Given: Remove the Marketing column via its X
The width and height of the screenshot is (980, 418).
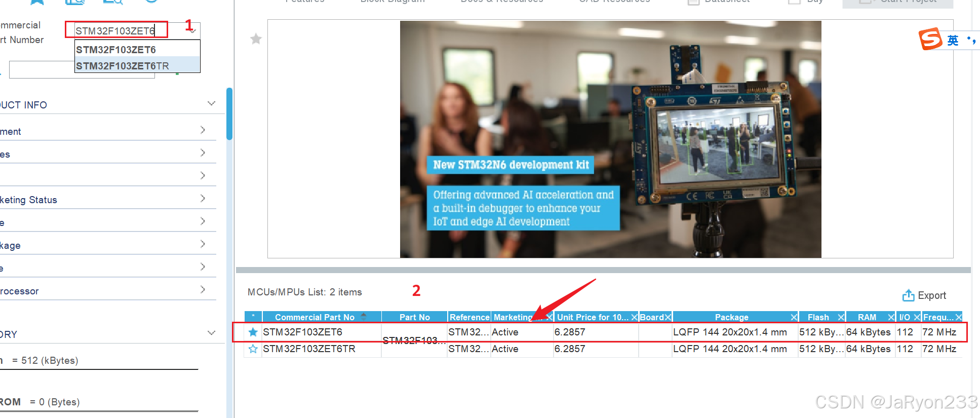Looking at the screenshot, I should tap(549, 317).
